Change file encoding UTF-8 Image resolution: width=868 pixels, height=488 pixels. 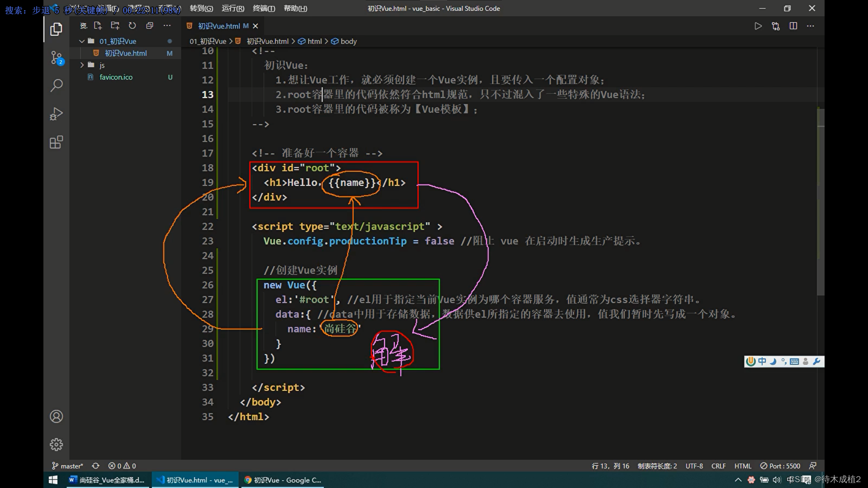(694, 466)
